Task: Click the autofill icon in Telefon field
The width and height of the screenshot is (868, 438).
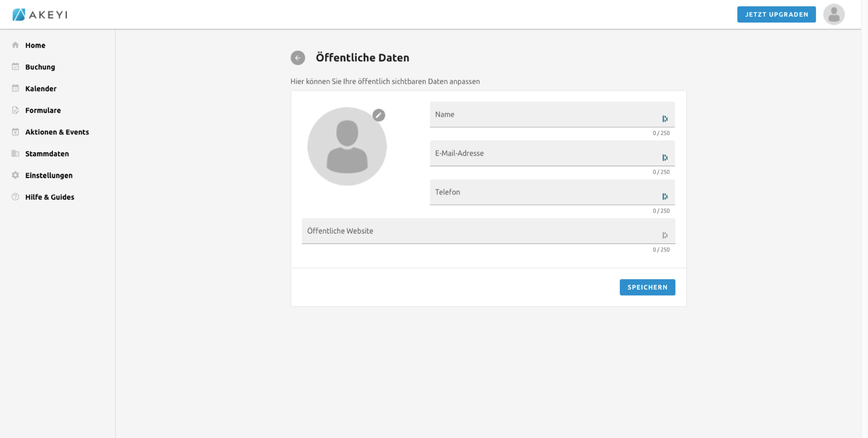Action: coord(665,196)
